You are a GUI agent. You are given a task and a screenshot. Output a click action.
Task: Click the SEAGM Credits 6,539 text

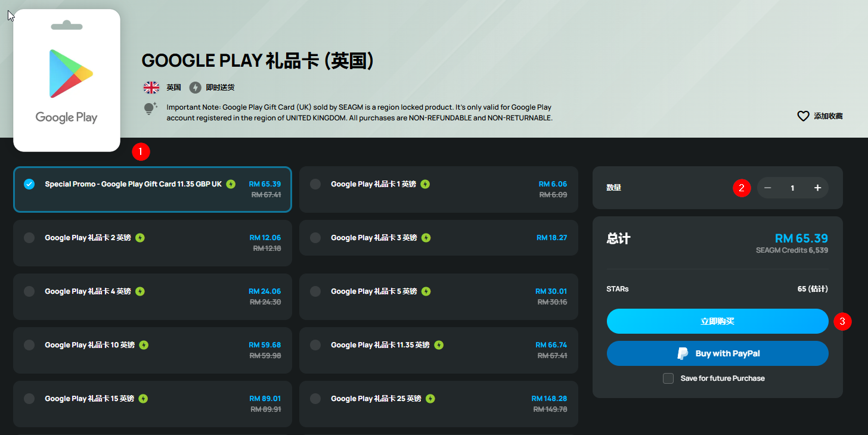coord(792,250)
